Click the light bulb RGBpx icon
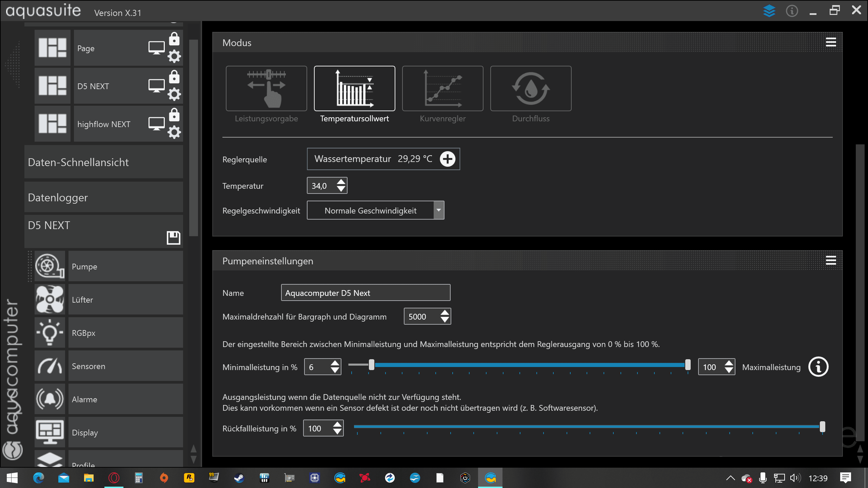 coord(50,332)
